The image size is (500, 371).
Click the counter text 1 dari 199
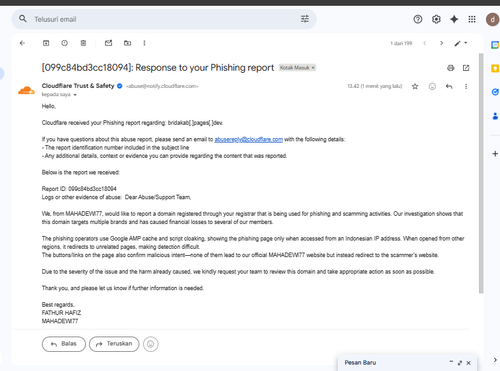click(401, 43)
